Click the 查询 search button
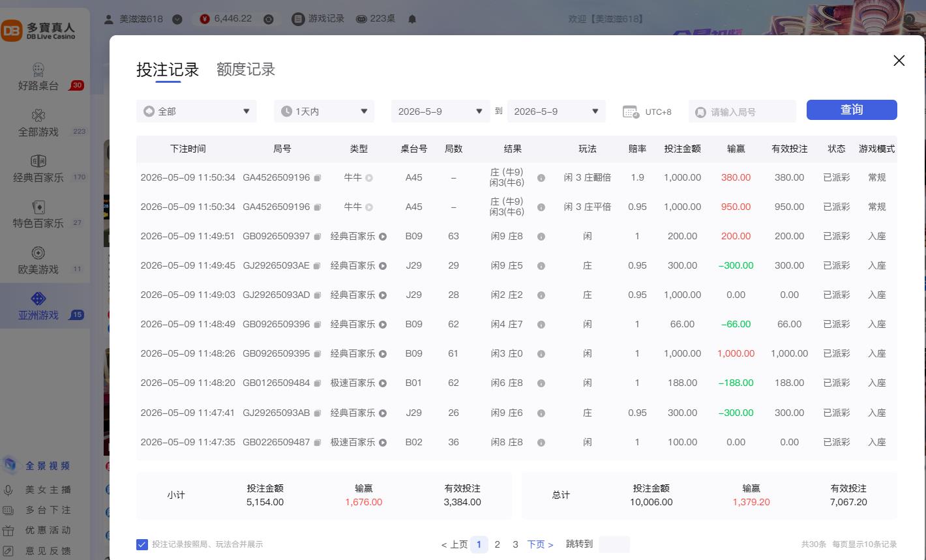The image size is (926, 560). 852,110
